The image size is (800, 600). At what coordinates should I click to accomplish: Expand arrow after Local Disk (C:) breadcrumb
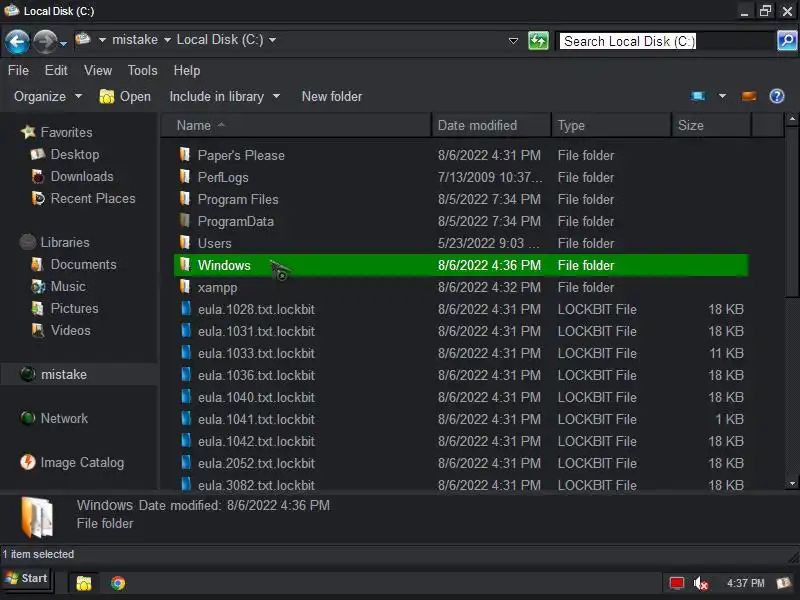pyautogui.click(x=272, y=40)
